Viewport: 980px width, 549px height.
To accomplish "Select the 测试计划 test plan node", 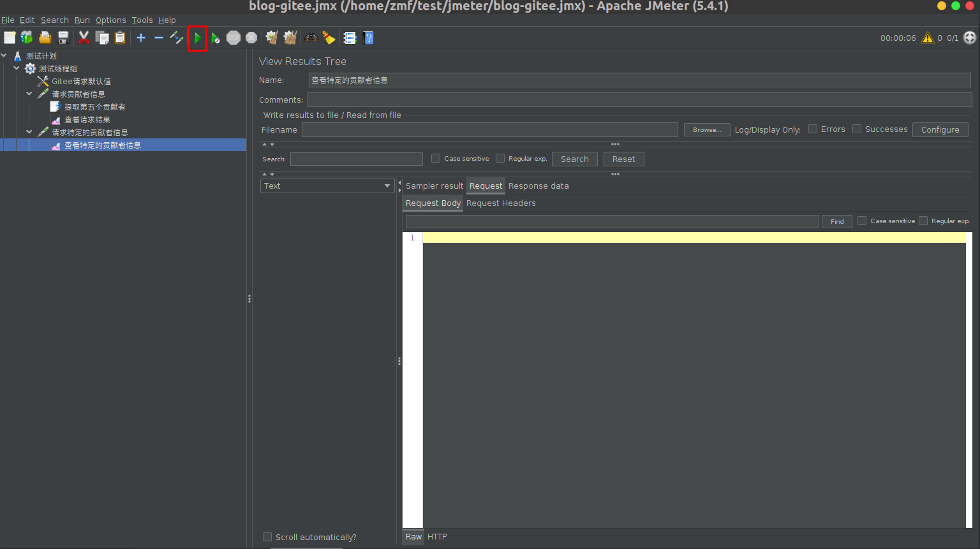I will click(x=41, y=56).
